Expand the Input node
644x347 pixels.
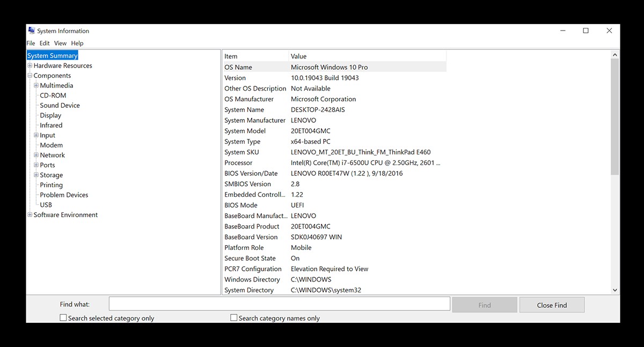(x=36, y=135)
